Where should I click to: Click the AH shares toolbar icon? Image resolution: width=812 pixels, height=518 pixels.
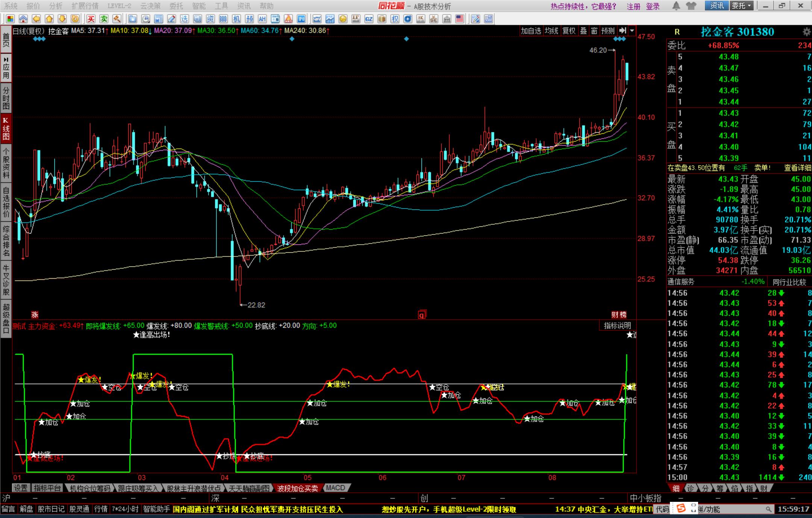262,19
